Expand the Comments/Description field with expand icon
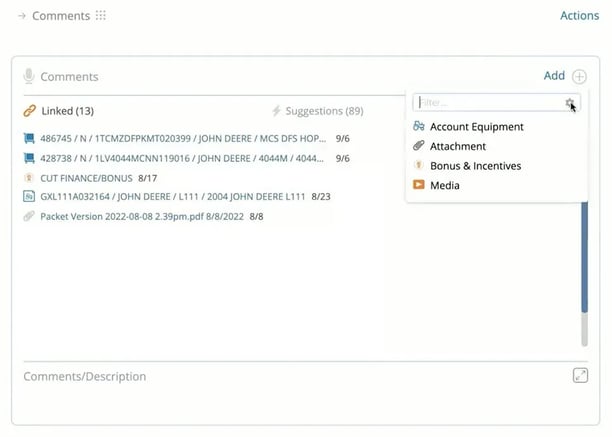This screenshot has height=437, width=612. [x=580, y=375]
